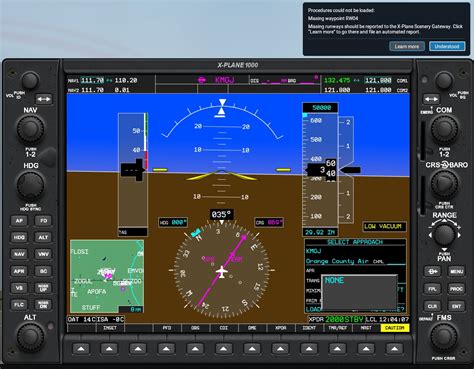Click the softkey arrow beneath OBS
The image size is (474, 369).
(x=195, y=349)
